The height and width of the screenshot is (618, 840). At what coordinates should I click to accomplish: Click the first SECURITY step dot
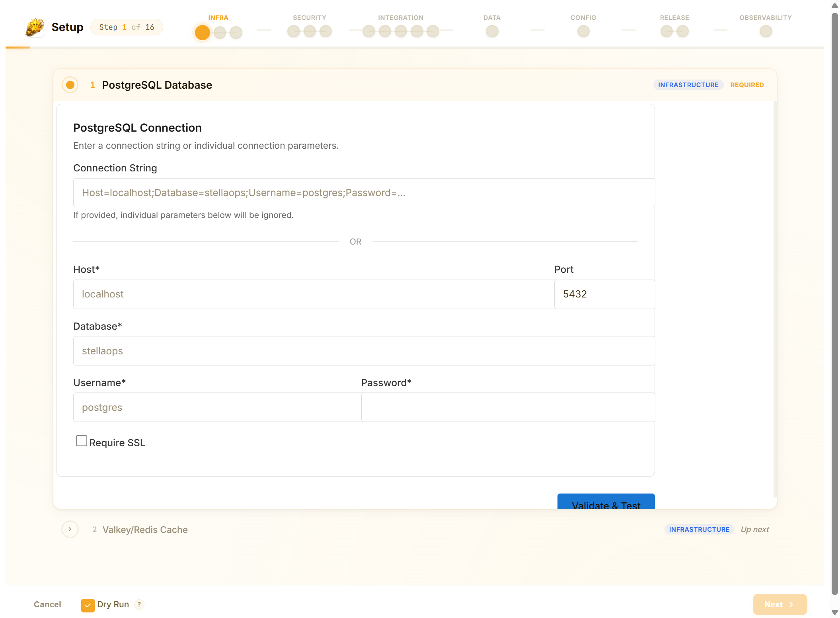coord(293,31)
